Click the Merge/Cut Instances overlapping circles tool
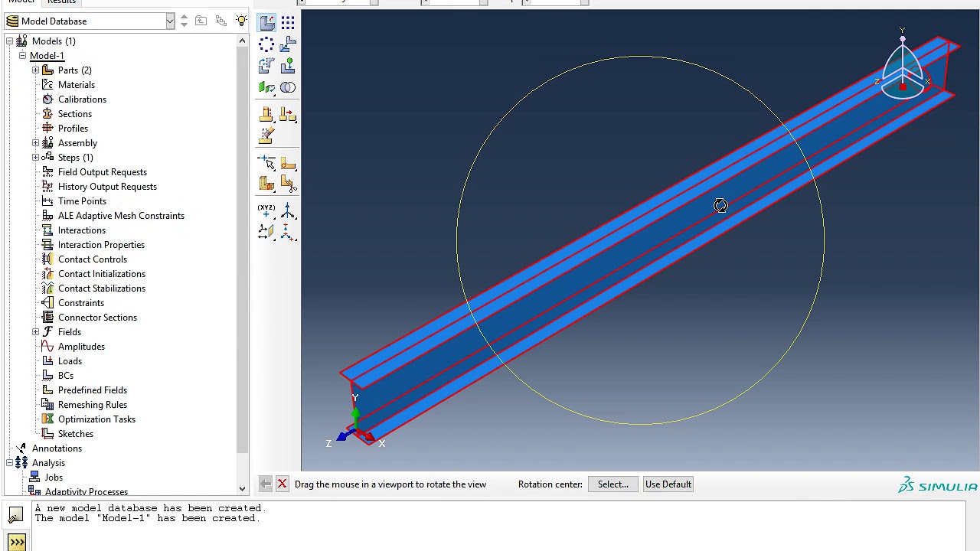The width and height of the screenshot is (980, 551). click(x=288, y=87)
